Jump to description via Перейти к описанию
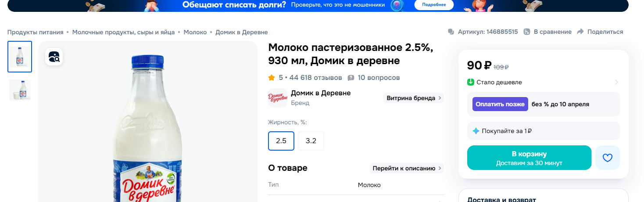Image resolution: width=644 pixels, height=202 pixels. (406, 168)
